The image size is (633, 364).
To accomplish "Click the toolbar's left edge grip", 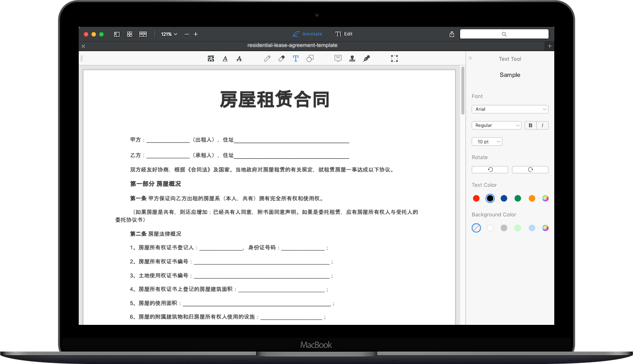I will click(x=81, y=58).
